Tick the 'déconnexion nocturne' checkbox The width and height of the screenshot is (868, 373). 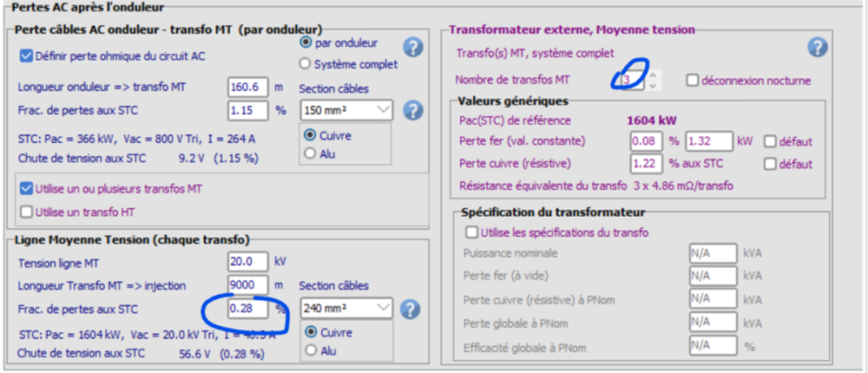(692, 81)
